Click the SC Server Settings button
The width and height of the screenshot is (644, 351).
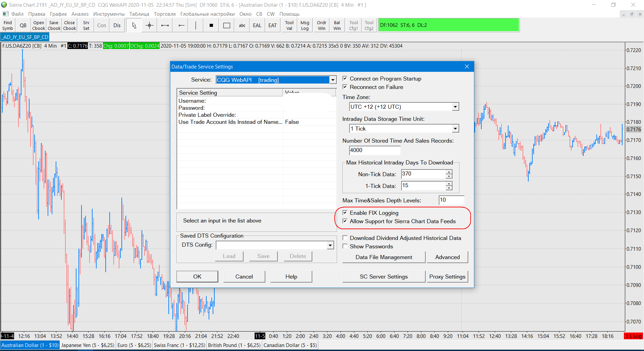[x=384, y=277]
